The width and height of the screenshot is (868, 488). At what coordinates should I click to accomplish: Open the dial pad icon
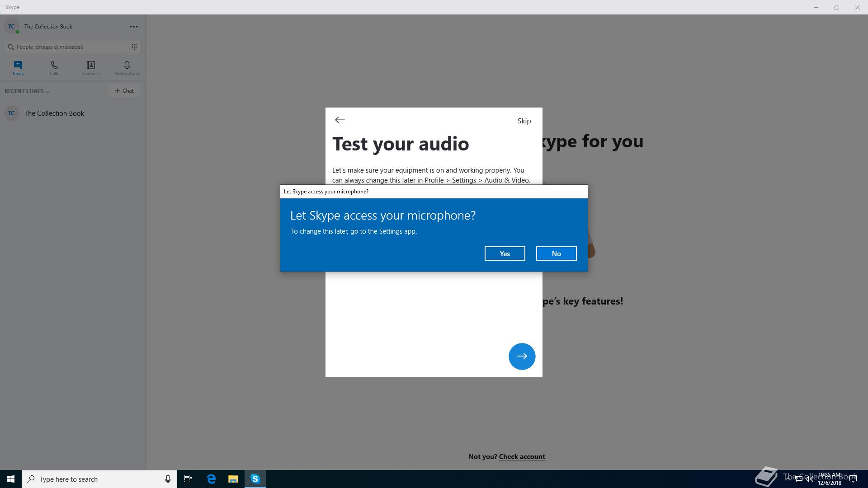point(134,47)
